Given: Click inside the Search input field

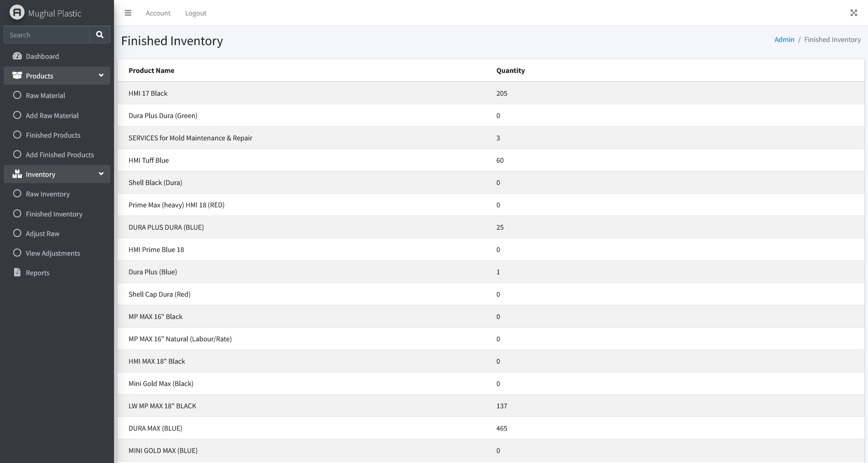Looking at the screenshot, I should click(46, 34).
